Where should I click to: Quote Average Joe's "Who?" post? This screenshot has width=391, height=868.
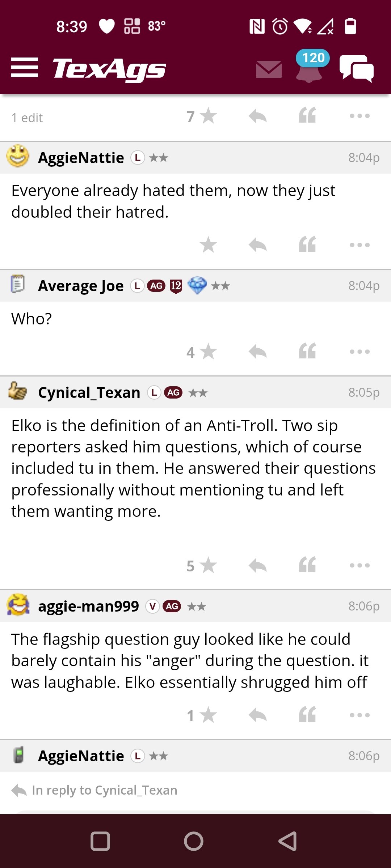[x=307, y=351]
